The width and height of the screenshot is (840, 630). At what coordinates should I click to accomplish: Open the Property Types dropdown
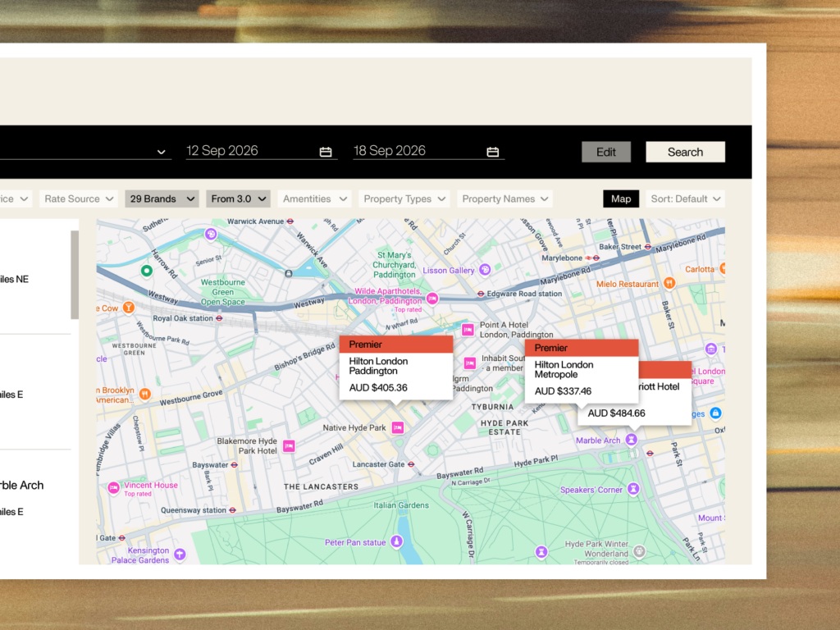tap(404, 199)
